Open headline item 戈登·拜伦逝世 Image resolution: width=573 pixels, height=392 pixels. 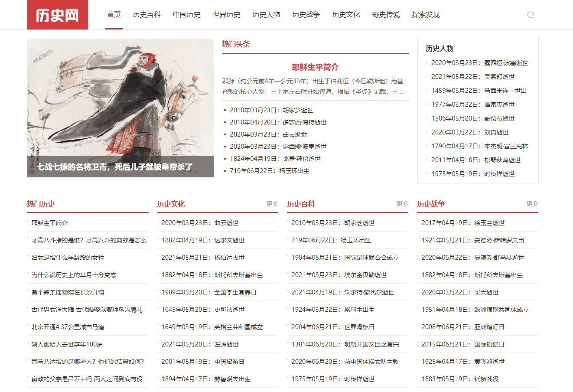pyautogui.click(x=275, y=159)
